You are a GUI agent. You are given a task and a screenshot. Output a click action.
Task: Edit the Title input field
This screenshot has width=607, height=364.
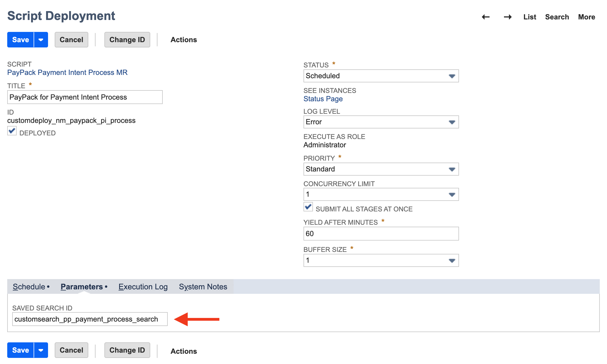[85, 97]
